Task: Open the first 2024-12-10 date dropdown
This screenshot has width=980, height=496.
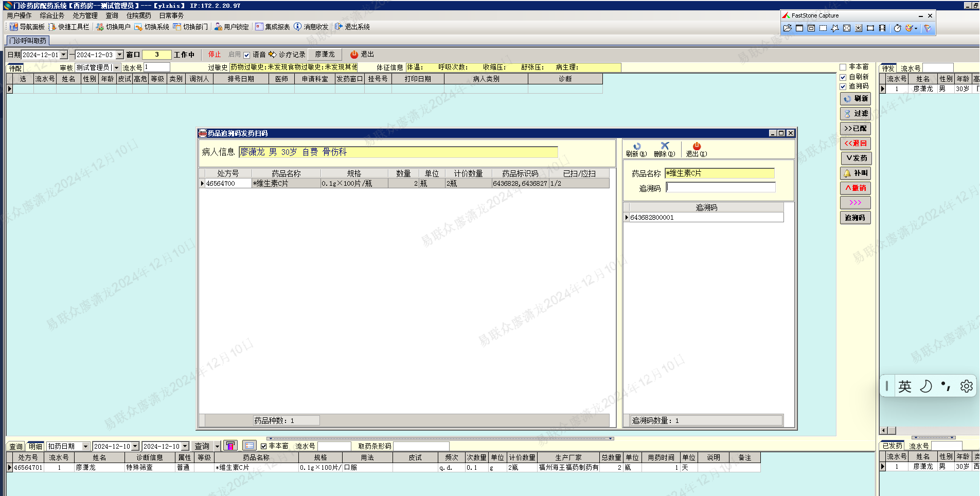Action: [x=135, y=446]
